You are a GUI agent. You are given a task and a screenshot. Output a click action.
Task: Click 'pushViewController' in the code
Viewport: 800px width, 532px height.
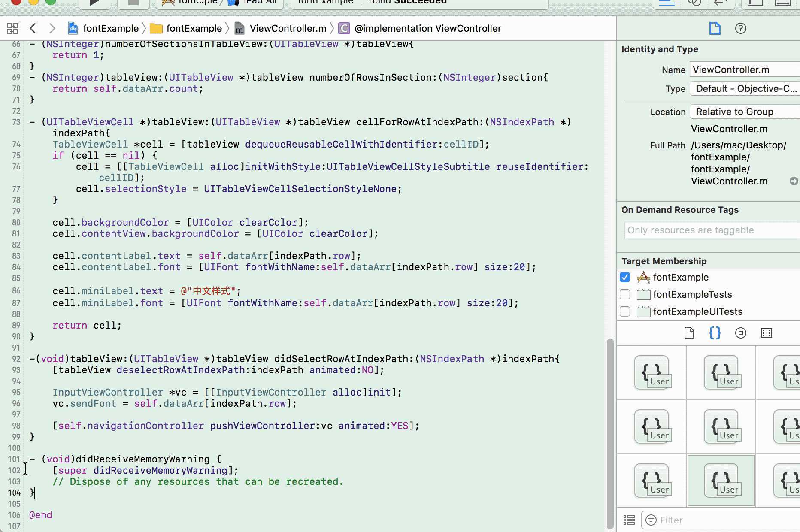(262, 426)
